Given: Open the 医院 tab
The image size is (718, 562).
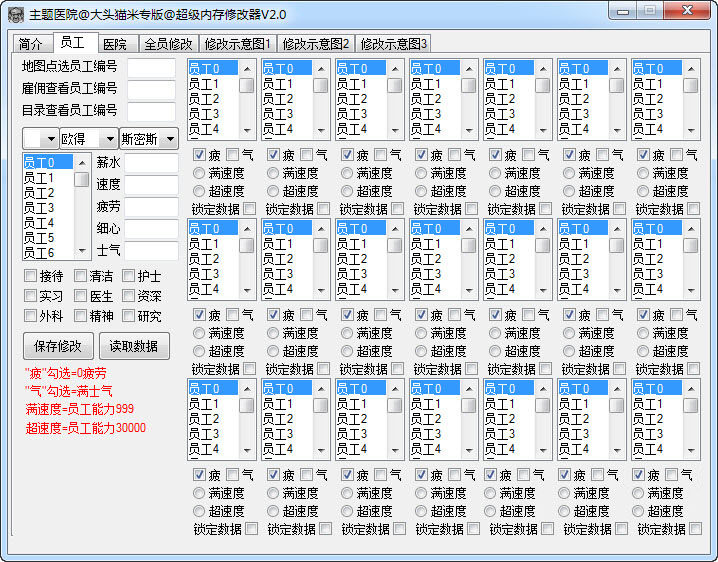Looking at the screenshot, I should point(115,44).
